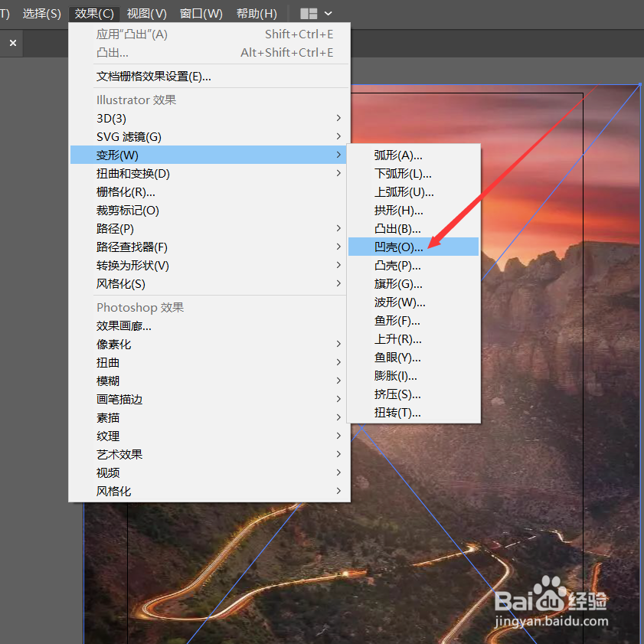
Task: Expand the 模糊 submenu
Action: click(x=210, y=381)
